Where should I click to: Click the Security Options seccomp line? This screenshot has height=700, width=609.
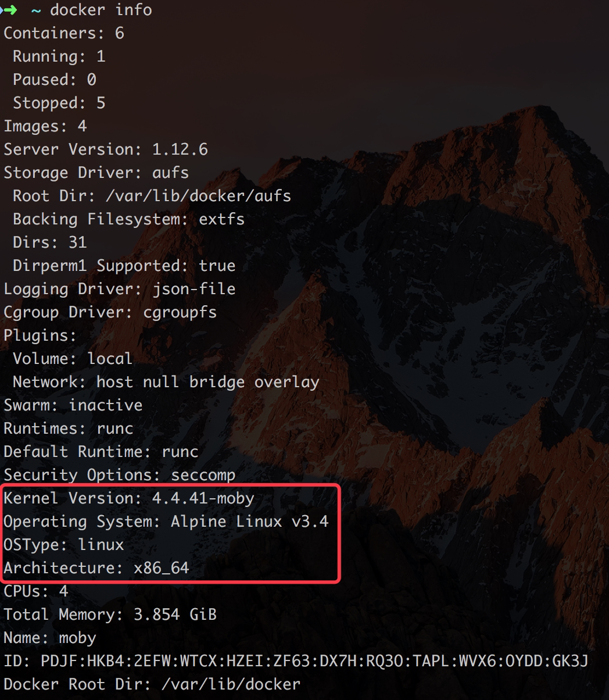(120, 475)
